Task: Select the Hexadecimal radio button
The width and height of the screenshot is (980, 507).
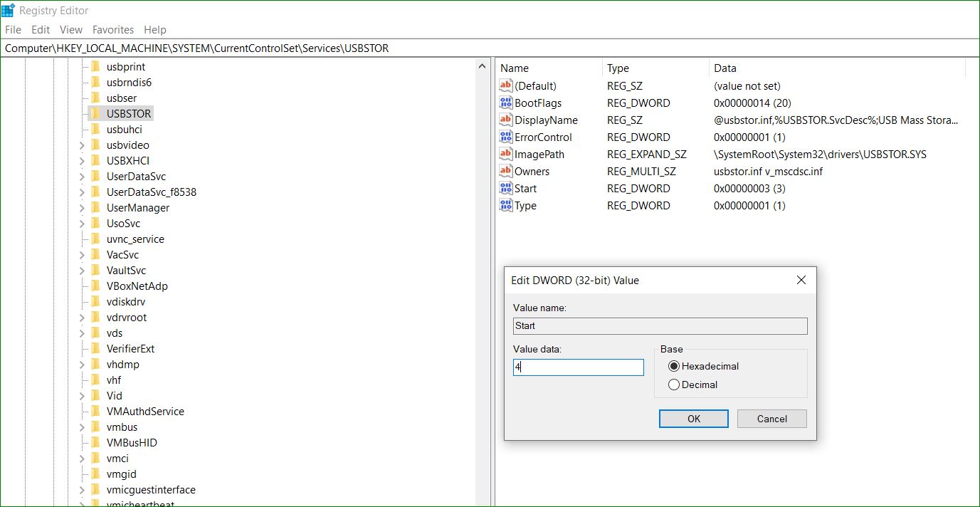Action: [674, 365]
